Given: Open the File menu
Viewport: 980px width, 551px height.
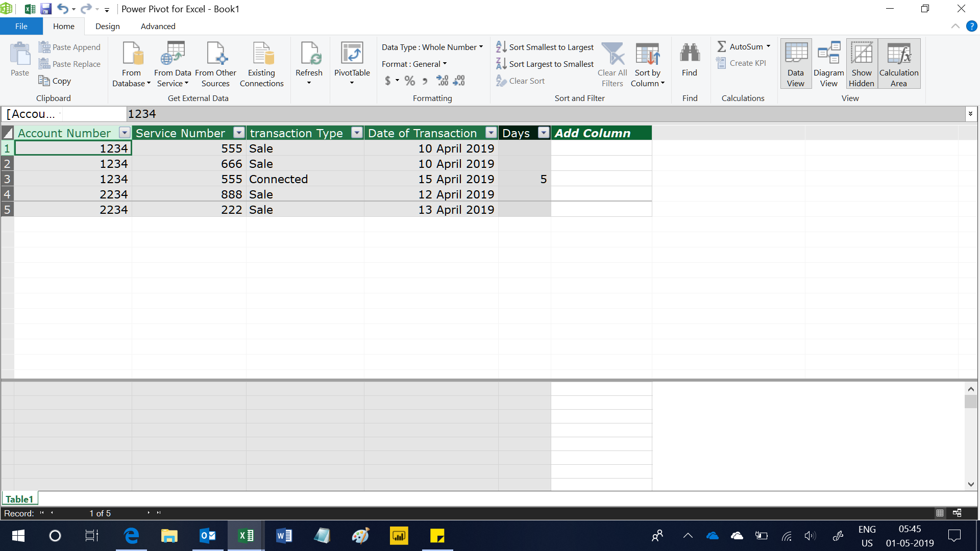Looking at the screenshot, I should [x=21, y=26].
